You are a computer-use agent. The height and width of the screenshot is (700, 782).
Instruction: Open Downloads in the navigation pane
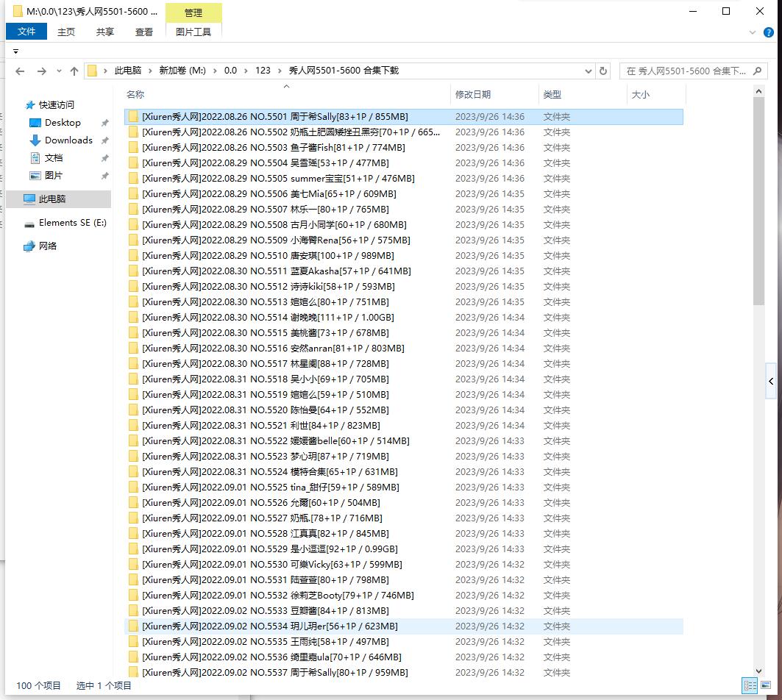pos(68,140)
